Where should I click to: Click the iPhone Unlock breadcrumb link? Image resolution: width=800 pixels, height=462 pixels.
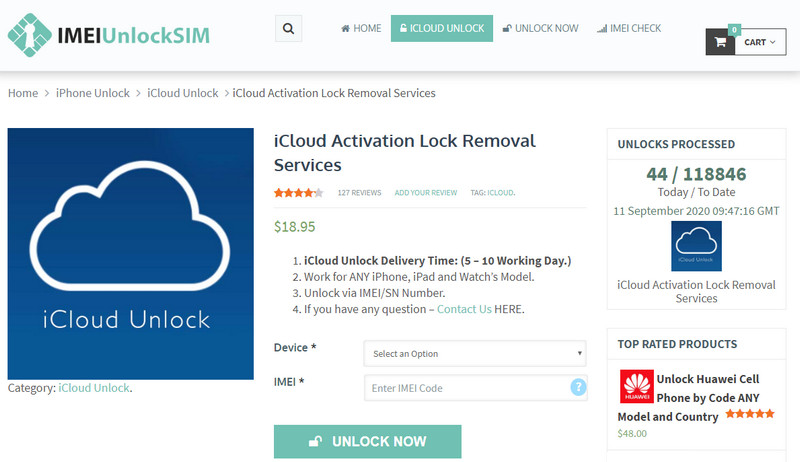coord(93,93)
